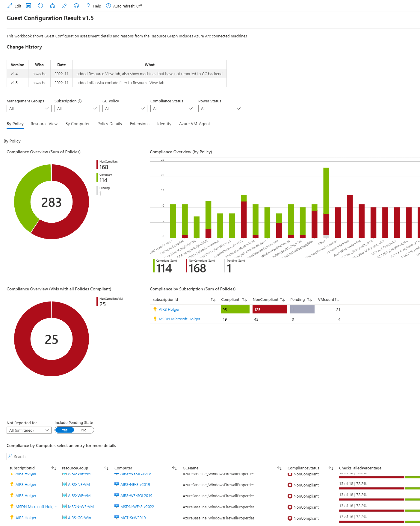Sort by subscriptionId in subscription table
This screenshot has height=526, width=420.
pyautogui.click(x=213, y=300)
